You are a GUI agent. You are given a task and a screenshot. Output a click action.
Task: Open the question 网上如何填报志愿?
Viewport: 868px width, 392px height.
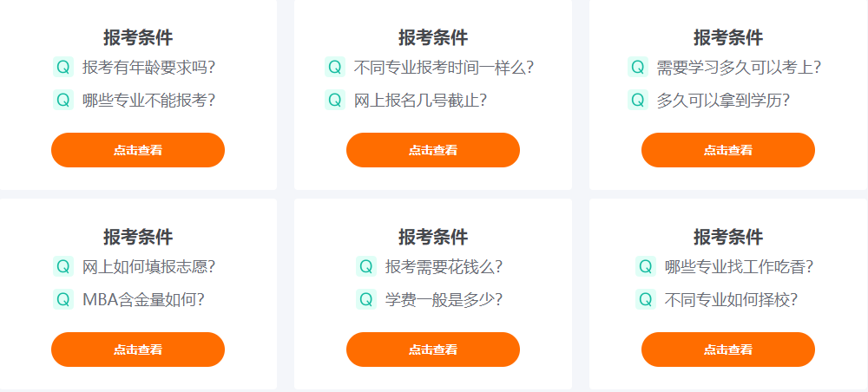pyautogui.click(x=148, y=267)
